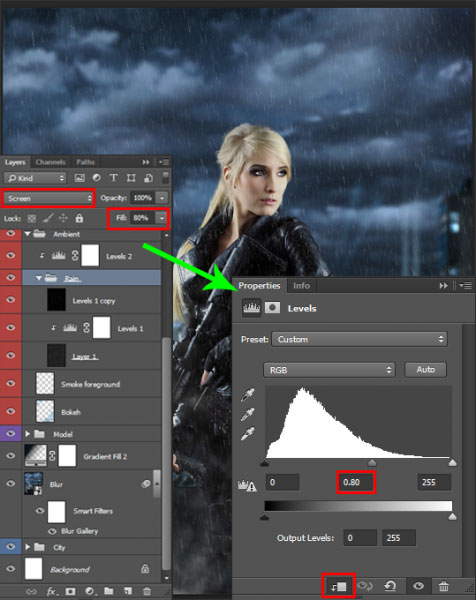
Task: Open the RGB channel dropdown
Action: (329, 370)
